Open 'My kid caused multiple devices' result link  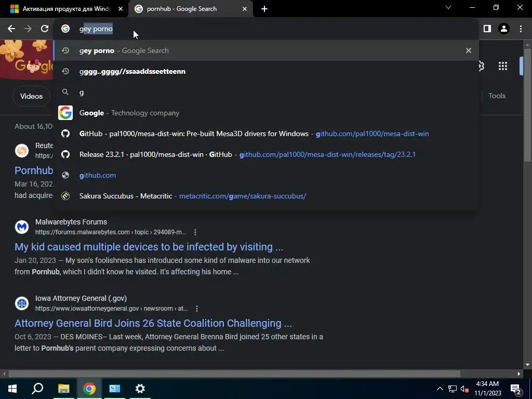pos(149,247)
